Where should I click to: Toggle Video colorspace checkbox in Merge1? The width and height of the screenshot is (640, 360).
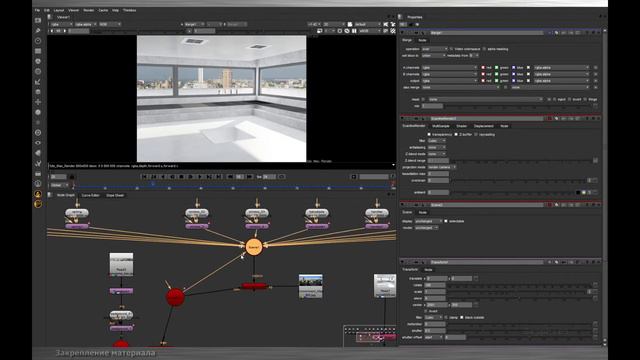pos(451,49)
